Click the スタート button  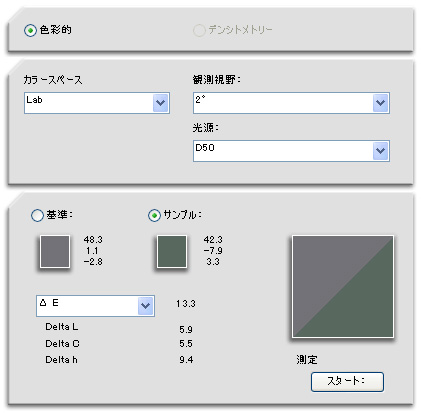tap(347, 382)
